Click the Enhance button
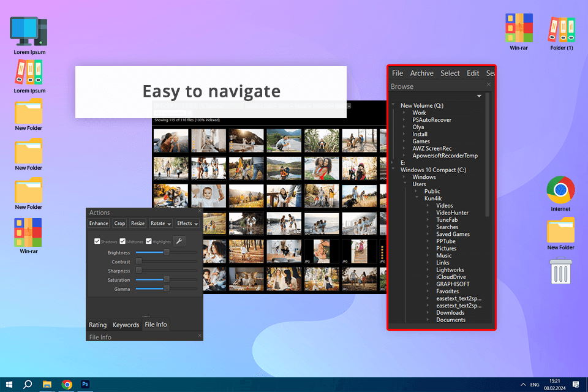This screenshot has height=392, width=588. point(99,224)
